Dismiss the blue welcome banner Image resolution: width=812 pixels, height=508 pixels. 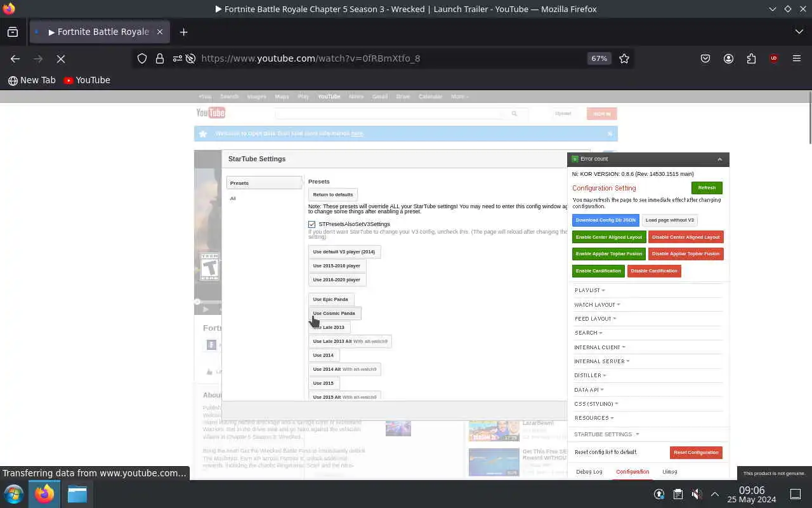(610, 133)
